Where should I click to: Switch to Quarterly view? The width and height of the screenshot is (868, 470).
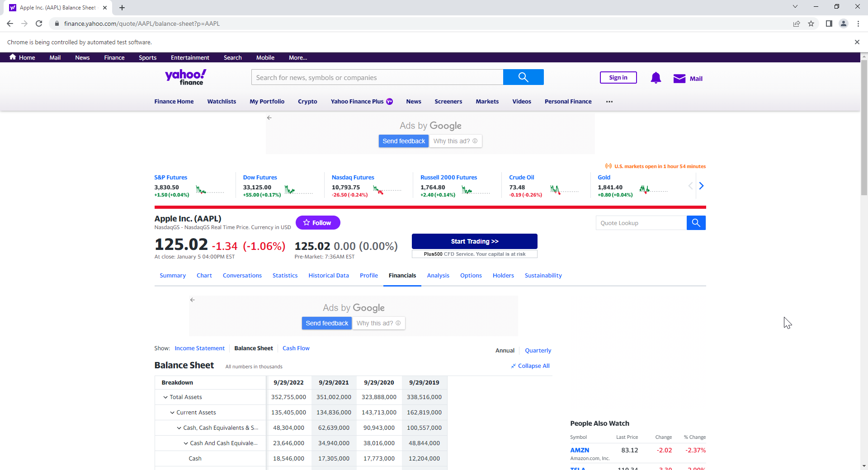[538, 350]
